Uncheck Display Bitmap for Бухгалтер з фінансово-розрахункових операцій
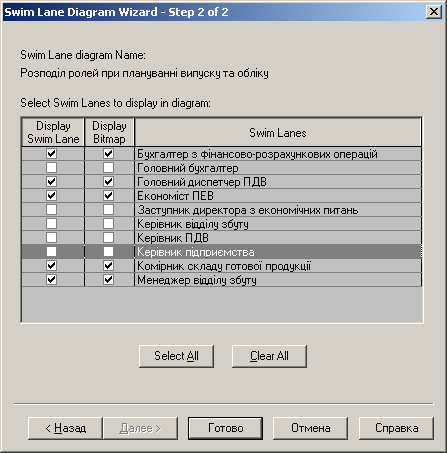The image size is (447, 453). pos(108,154)
